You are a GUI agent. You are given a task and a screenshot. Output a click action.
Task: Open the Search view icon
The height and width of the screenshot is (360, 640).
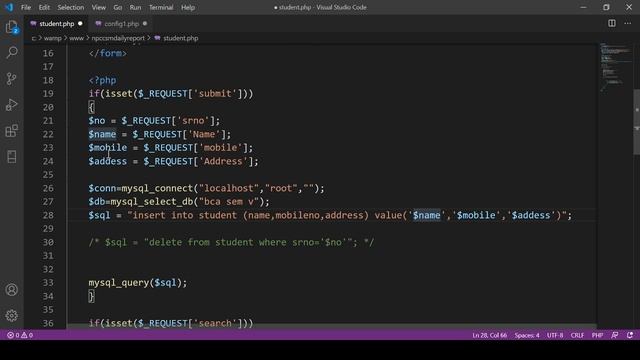pyautogui.click(x=12, y=52)
